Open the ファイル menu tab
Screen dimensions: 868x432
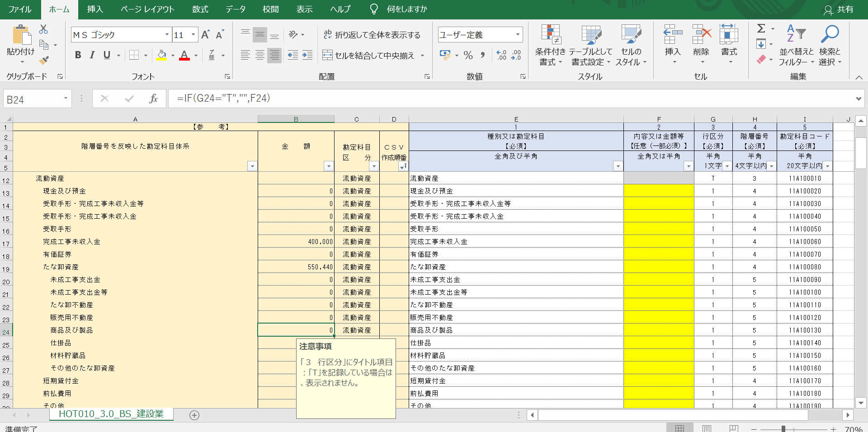click(20, 9)
